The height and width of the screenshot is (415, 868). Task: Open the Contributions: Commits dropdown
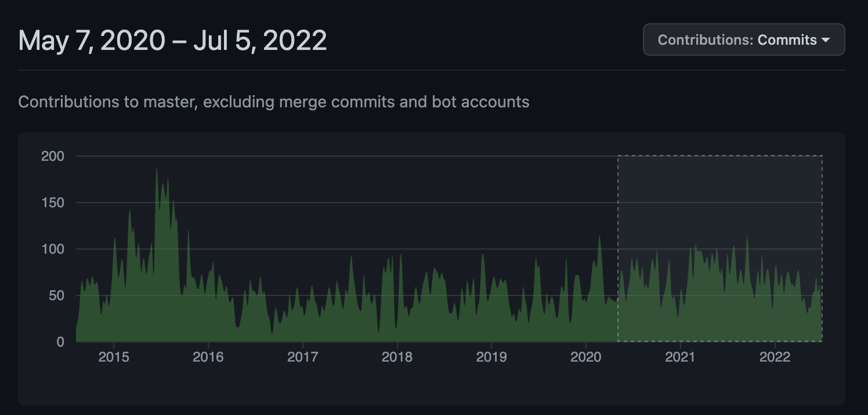[x=744, y=39]
